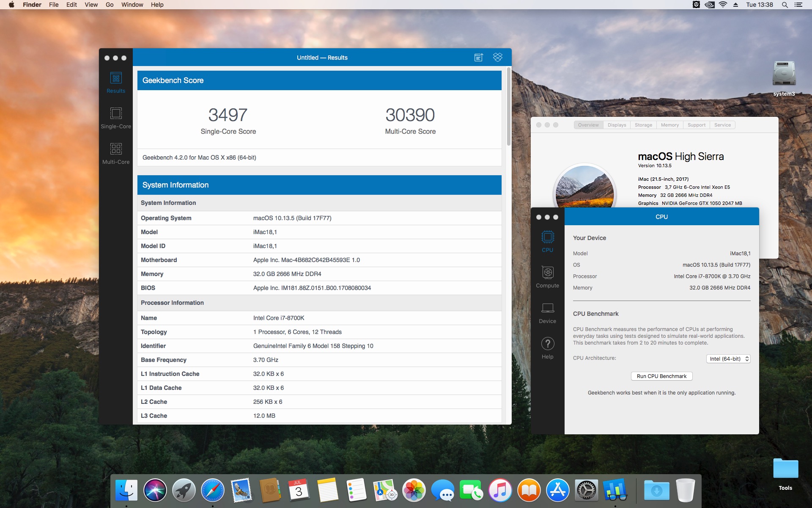Open Geekbench Help section
This screenshot has height=508, width=812.
click(547, 348)
